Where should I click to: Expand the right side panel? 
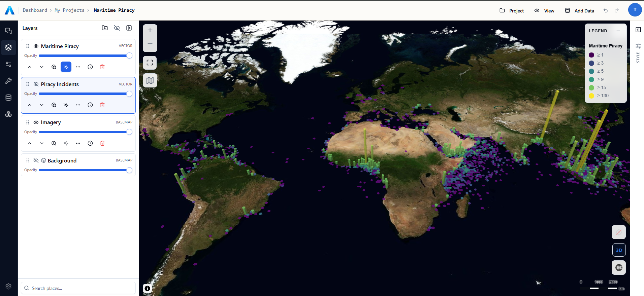[x=638, y=30]
